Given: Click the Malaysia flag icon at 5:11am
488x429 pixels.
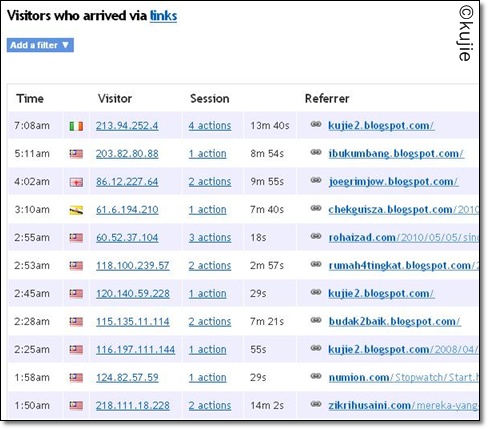Looking at the screenshot, I should coord(76,154).
